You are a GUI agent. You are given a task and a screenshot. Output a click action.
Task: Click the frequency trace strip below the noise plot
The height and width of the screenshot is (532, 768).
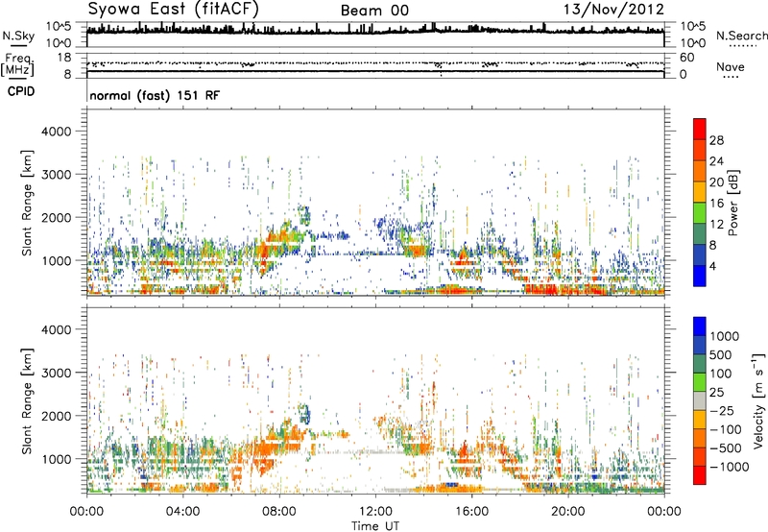tap(375, 65)
